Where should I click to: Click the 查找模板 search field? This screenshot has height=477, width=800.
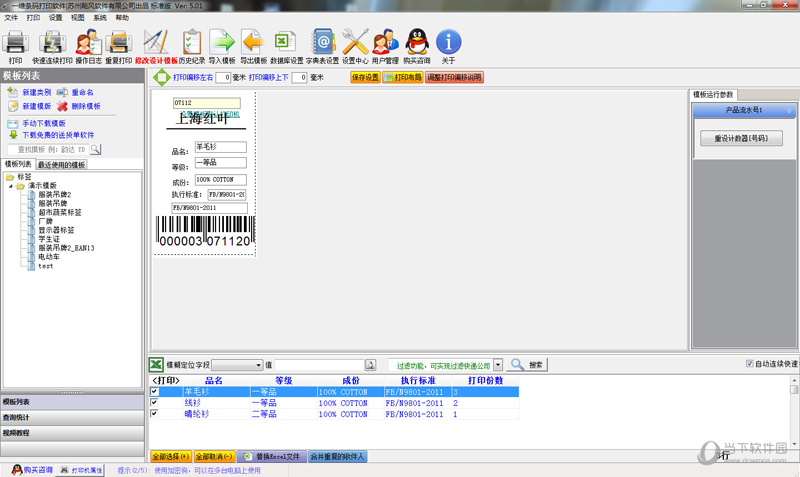tap(49, 149)
